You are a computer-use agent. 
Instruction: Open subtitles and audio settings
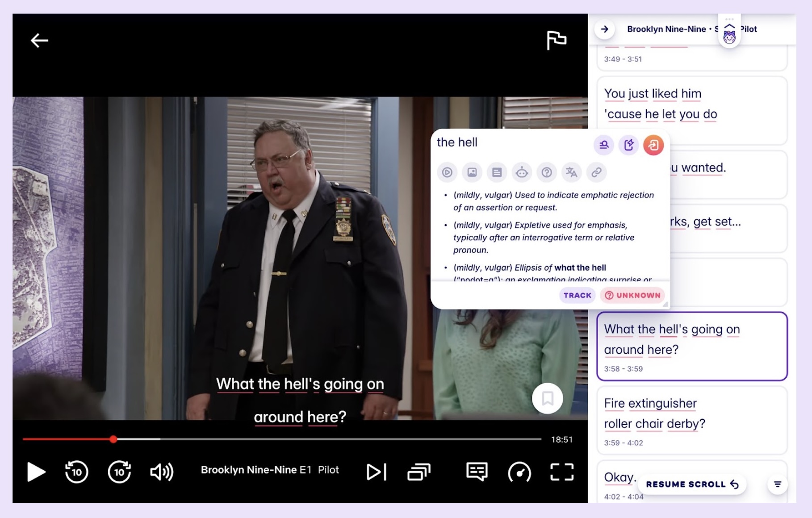point(477,472)
